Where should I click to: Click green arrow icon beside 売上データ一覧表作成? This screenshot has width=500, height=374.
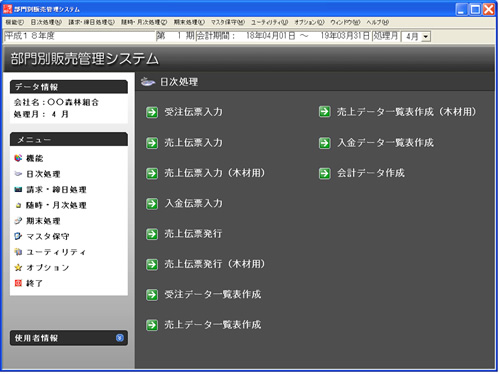(x=152, y=325)
